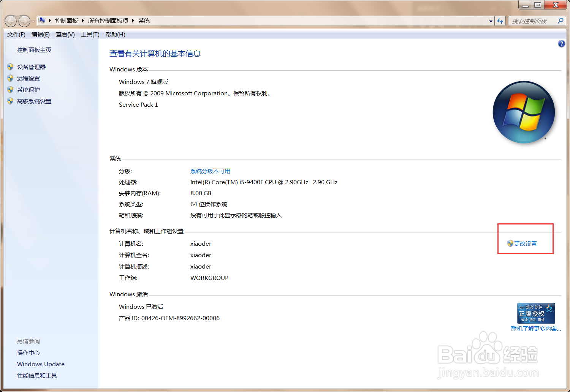The image size is (570, 392).
Task: Expand the arrow after 所有控制面板项 breadcrumb
Action: point(133,21)
